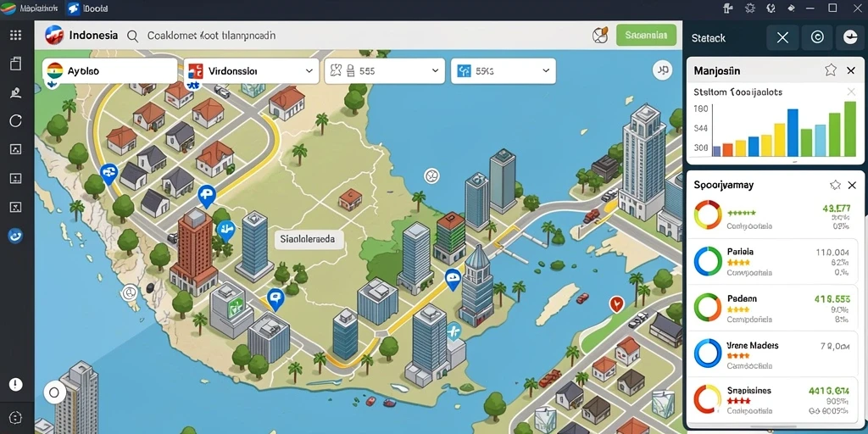This screenshot has width=868, height=434.
Task: Switch to the IDootal tab
Action: coord(87,8)
